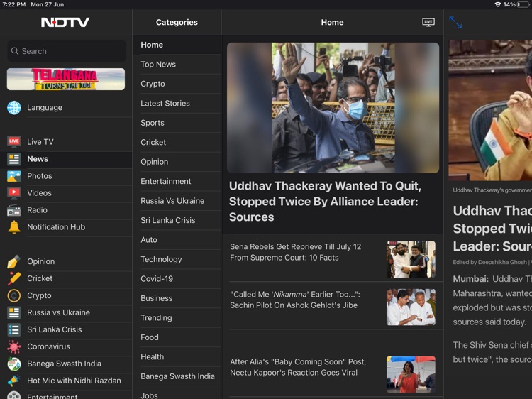Click the Opinion pen icon in the sidebar
The width and height of the screenshot is (532, 399).
pyautogui.click(x=14, y=261)
